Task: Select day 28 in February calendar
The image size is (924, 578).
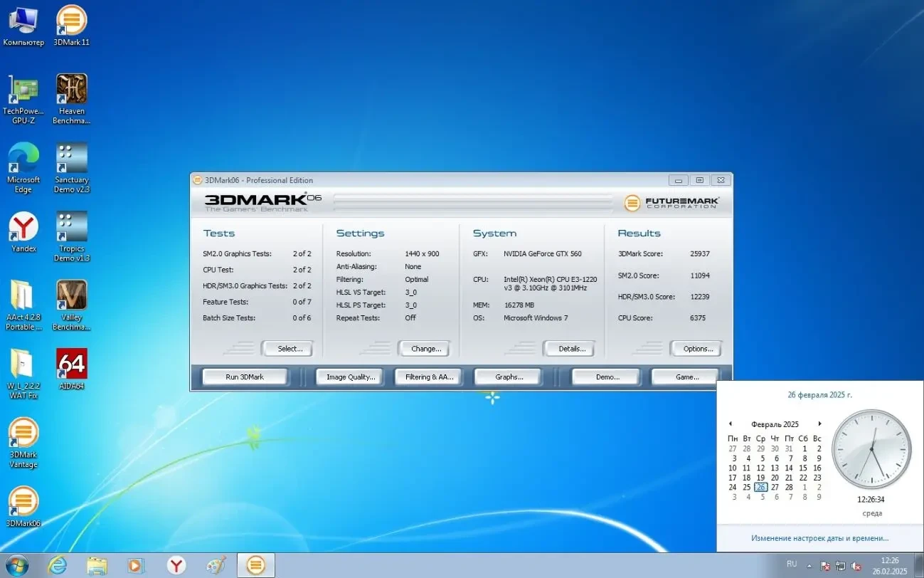Action: 789,487
